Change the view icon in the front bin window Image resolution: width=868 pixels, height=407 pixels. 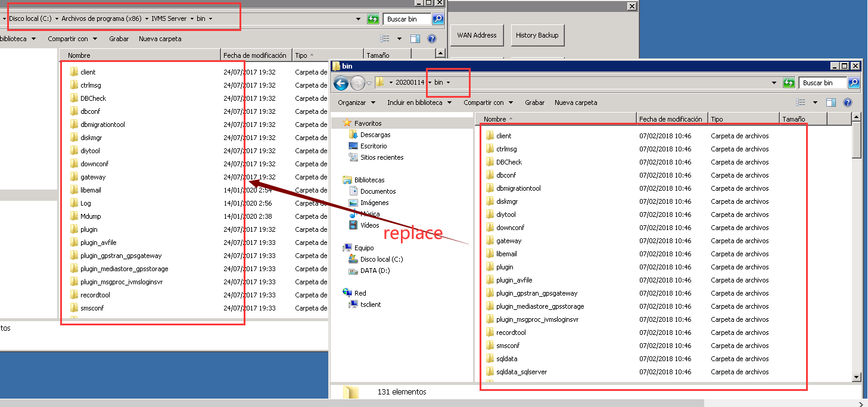[801, 102]
